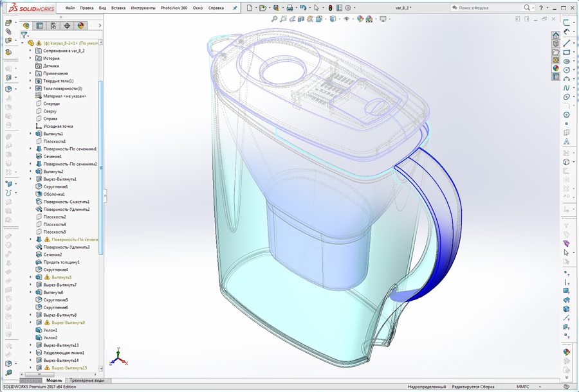Select the Ellipse sketch tool

pos(566,96)
